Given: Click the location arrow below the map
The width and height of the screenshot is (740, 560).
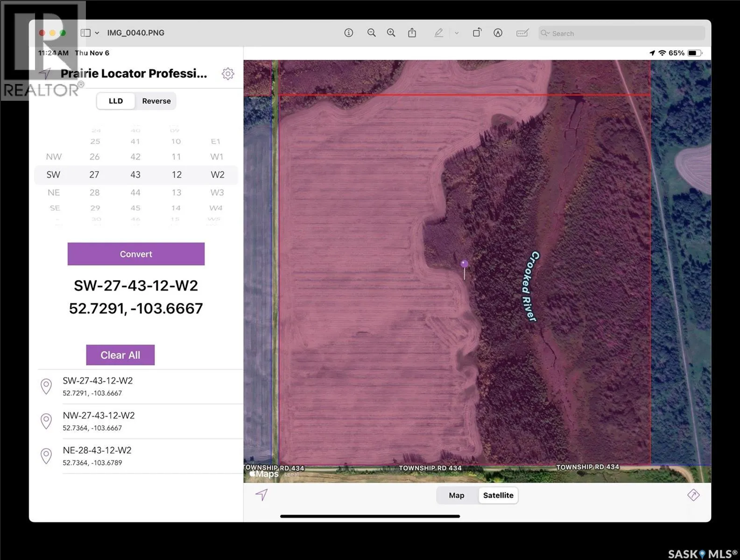Looking at the screenshot, I should pyautogui.click(x=261, y=495).
